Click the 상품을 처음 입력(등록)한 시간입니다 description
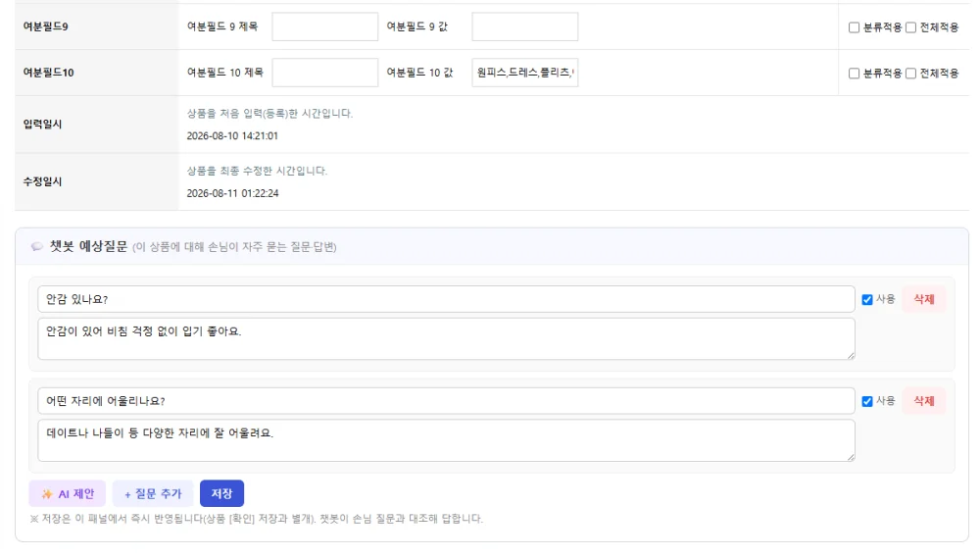980x557 pixels. [x=269, y=114]
